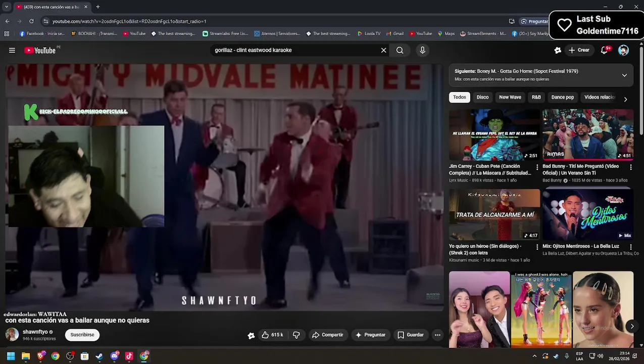Viewport: 644px width, 364px height.
Task: Open the Streamlabs bookmark
Action: 225,34
